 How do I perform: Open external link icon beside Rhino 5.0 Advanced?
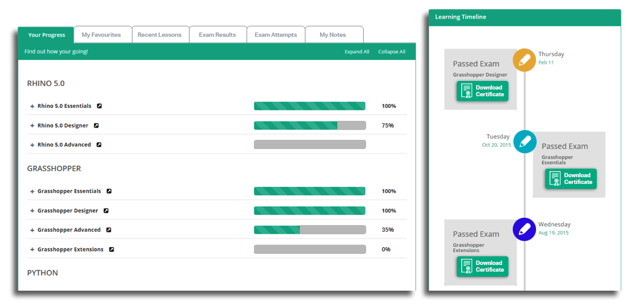[x=99, y=145]
